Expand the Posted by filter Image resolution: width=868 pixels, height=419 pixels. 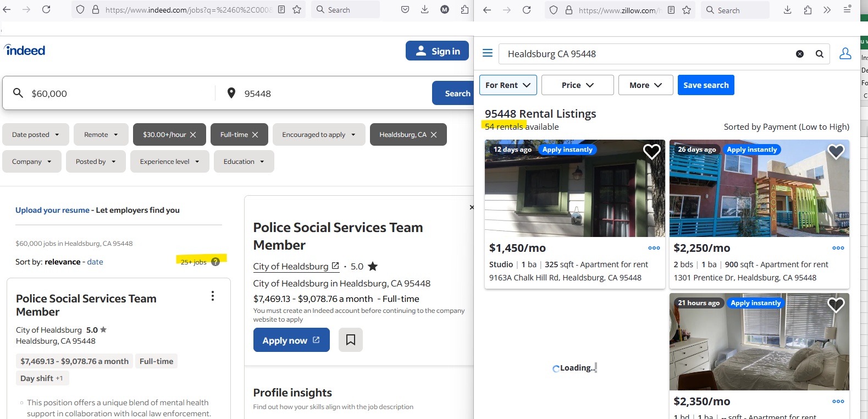pyautogui.click(x=96, y=162)
